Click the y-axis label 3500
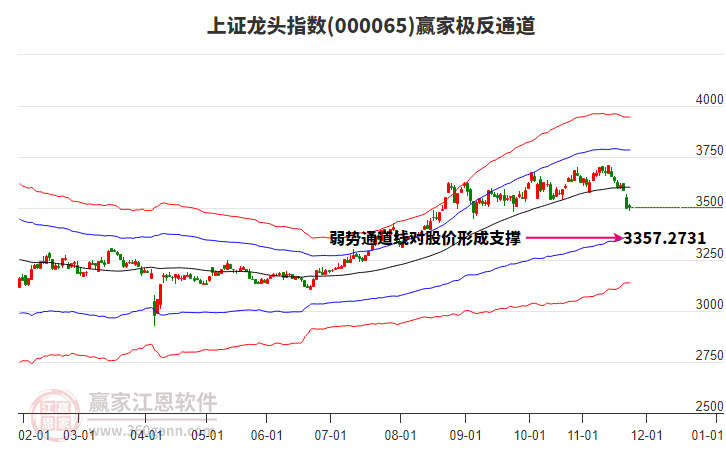726x450 pixels. point(709,202)
